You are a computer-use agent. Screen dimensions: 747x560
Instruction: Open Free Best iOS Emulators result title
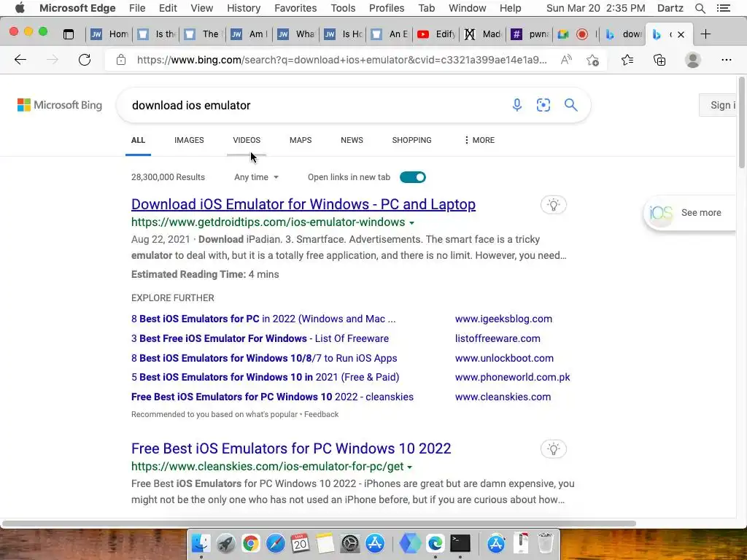pyautogui.click(x=291, y=448)
